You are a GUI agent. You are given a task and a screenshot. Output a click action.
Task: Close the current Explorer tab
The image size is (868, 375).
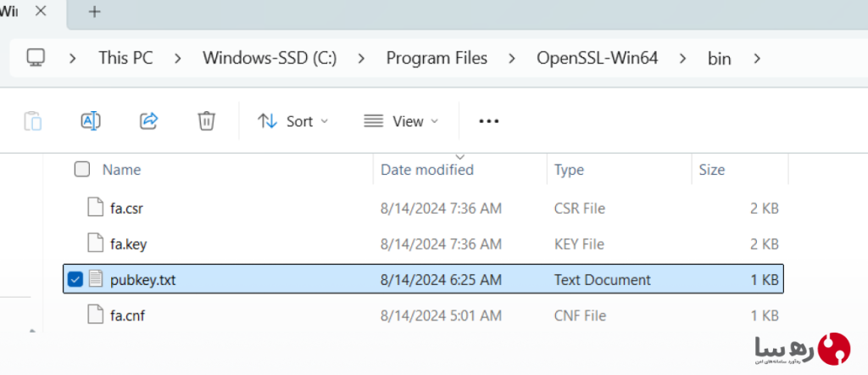(x=41, y=11)
